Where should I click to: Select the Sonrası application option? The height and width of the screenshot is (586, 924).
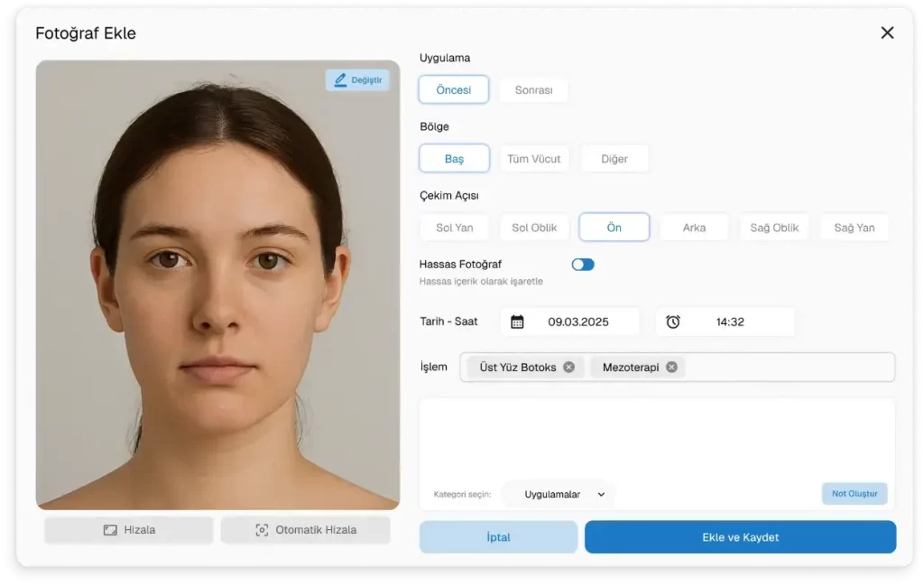coord(533,90)
